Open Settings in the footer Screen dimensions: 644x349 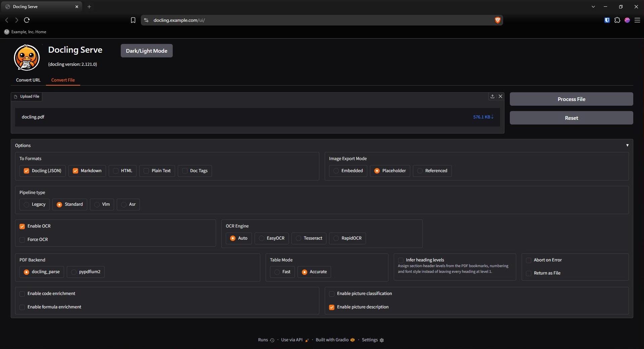click(373, 340)
